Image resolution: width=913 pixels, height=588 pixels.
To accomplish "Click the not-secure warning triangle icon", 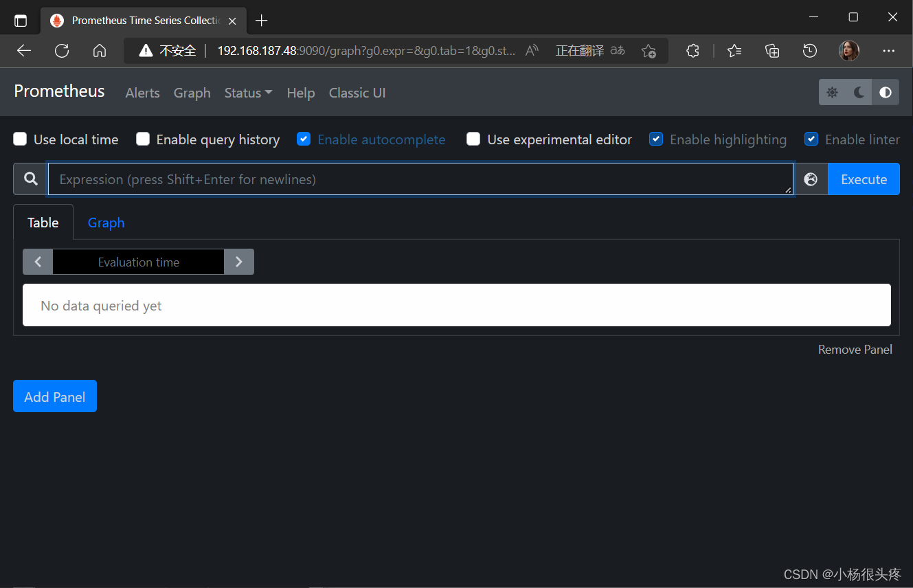I will coord(146,50).
